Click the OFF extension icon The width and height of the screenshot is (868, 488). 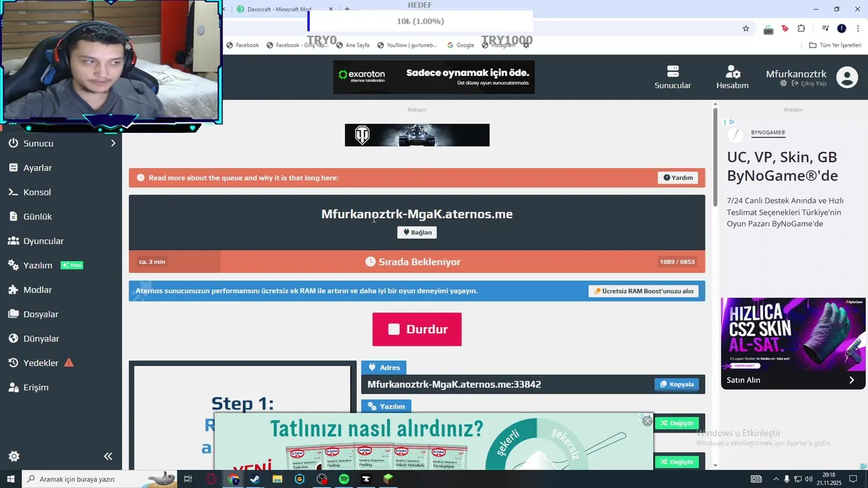click(768, 29)
